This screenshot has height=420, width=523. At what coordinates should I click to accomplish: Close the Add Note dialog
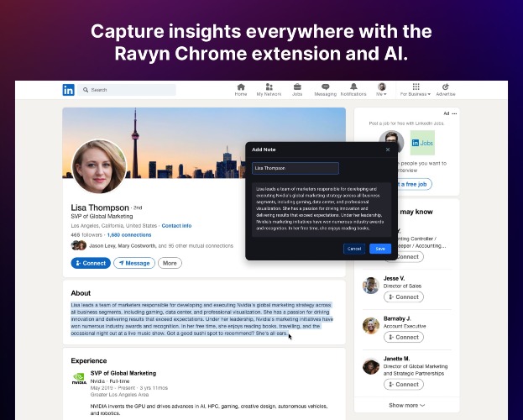tap(388, 150)
